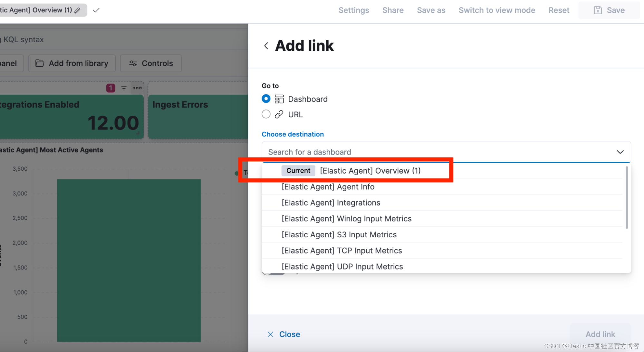Viewport: 644px width, 352px height.
Task: Click the panel filter icon beside badge
Action: click(124, 88)
